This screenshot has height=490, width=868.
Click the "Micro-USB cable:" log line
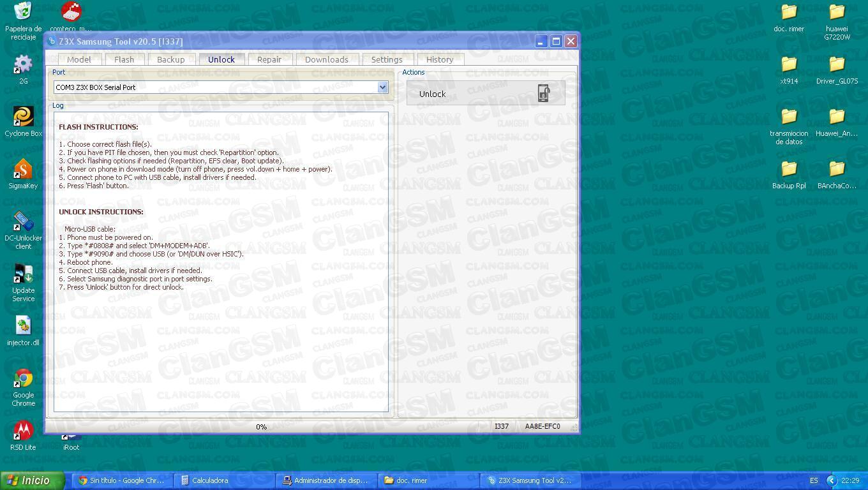point(90,229)
